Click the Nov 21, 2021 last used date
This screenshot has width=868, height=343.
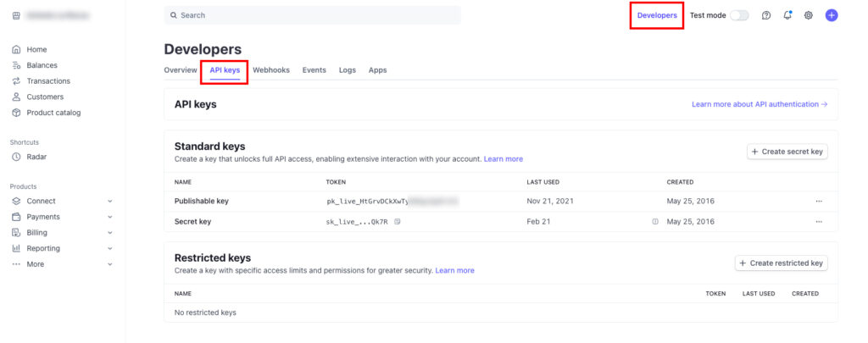(549, 202)
